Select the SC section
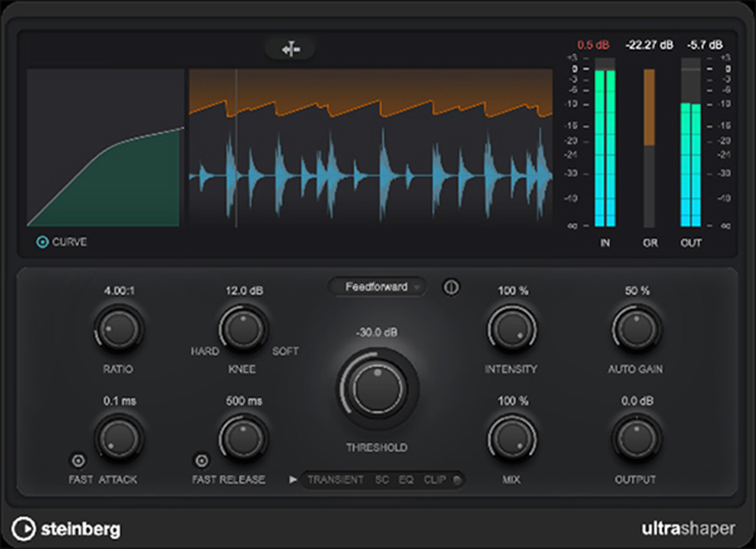This screenshot has height=549, width=756. pos(381,480)
